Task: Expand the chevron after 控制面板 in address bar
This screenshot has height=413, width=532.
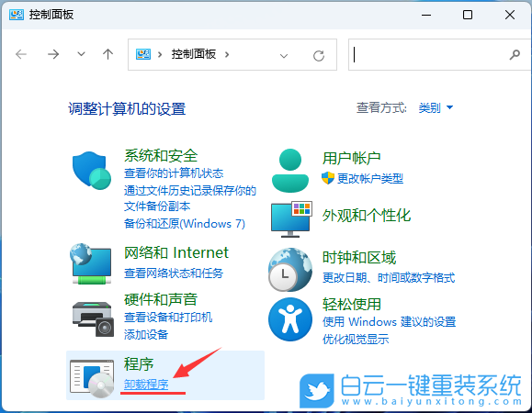Action: 227,54
